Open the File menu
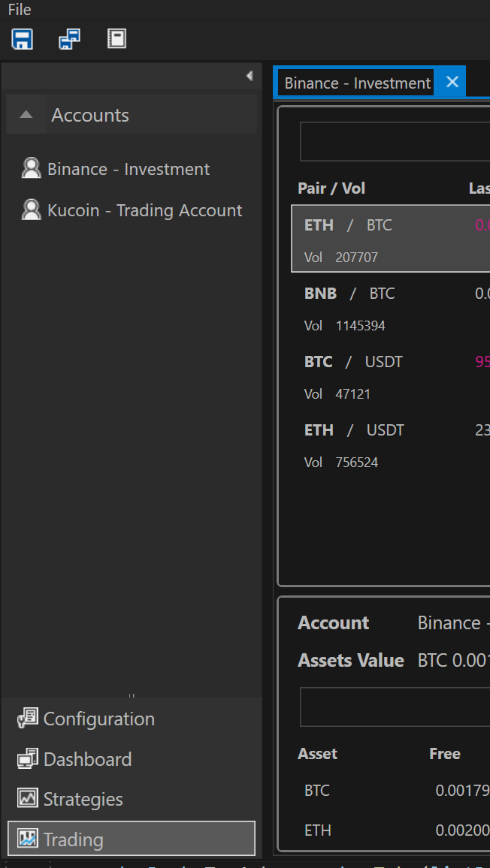Image resolution: width=490 pixels, height=868 pixels. tap(20, 10)
